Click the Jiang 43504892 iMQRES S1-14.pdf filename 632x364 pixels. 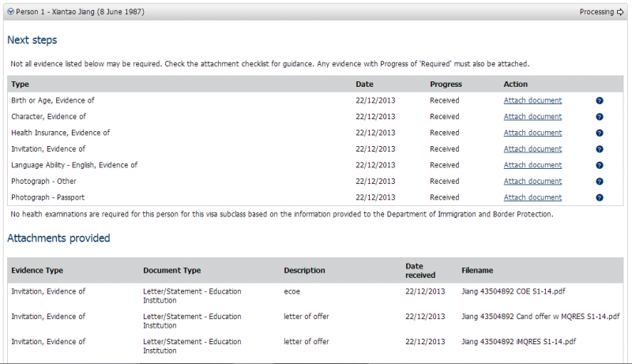(519, 342)
